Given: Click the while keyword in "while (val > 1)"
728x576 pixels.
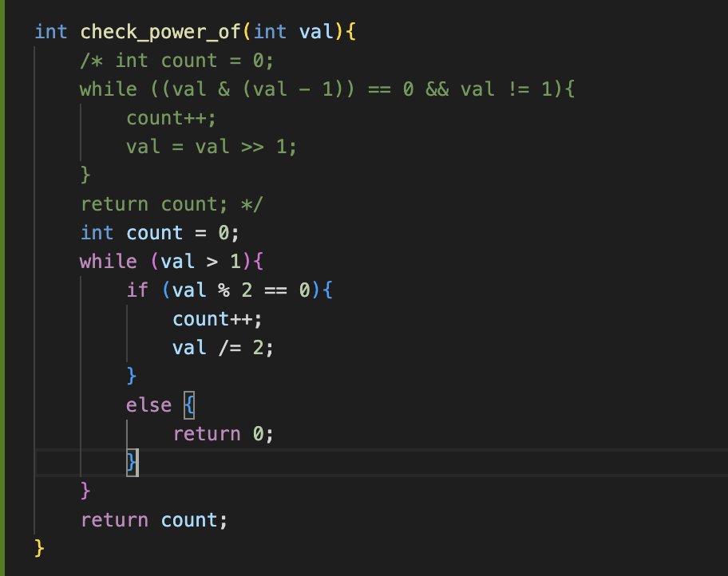Looking at the screenshot, I should coord(108,262).
